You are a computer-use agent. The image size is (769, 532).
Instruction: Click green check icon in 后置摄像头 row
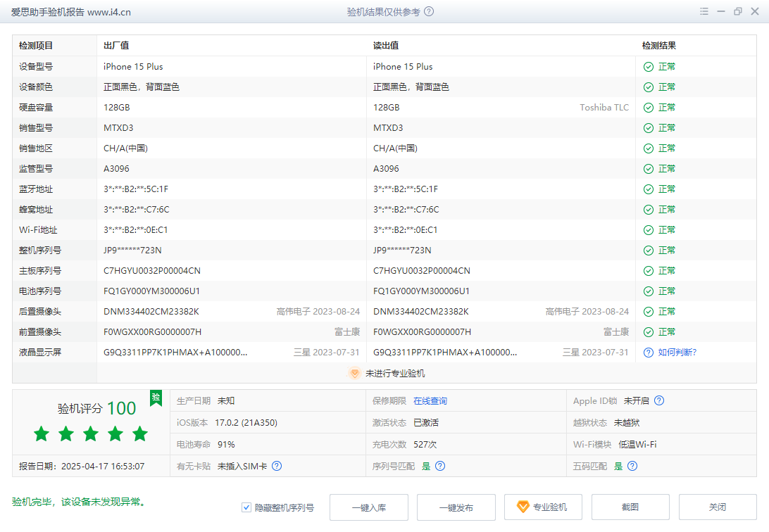coord(649,312)
